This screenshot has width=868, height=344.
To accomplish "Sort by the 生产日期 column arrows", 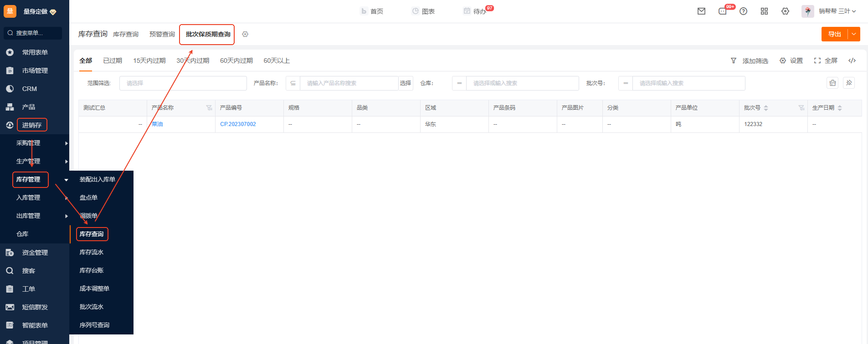I will pyautogui.click(x=840, y=108).
